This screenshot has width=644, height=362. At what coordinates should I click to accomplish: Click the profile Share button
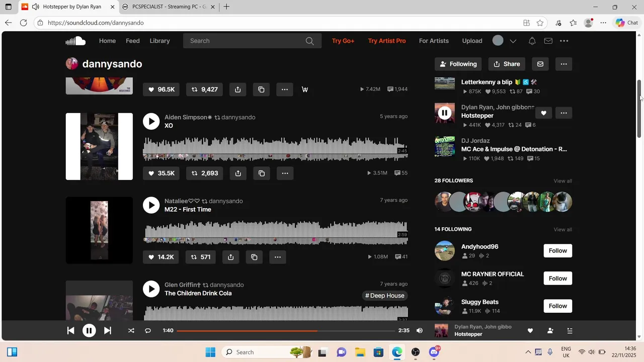tap(507, 64)
